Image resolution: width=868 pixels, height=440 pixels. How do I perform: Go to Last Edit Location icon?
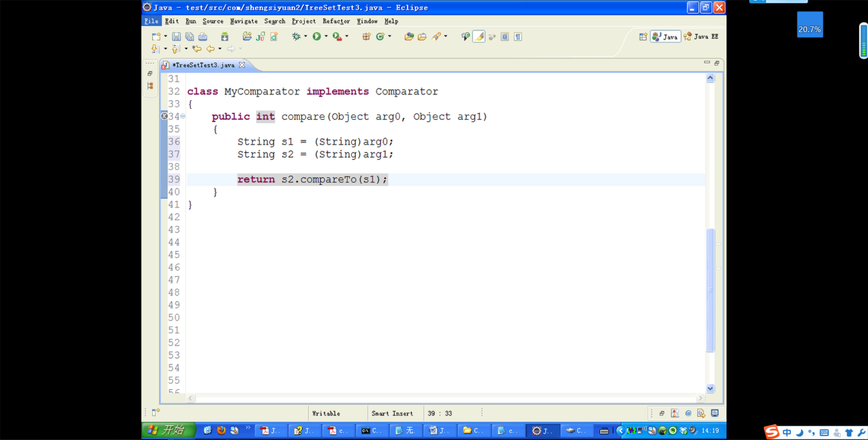coord(196,49)
